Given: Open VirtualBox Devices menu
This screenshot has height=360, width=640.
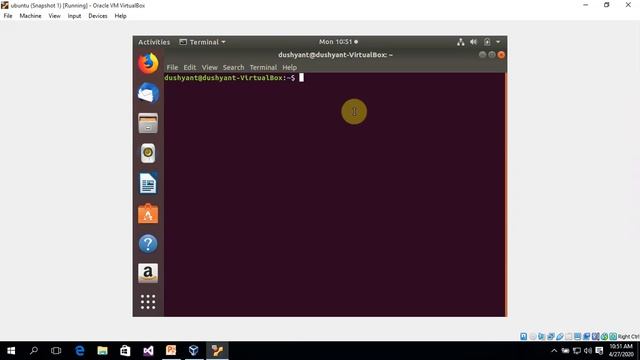Looking at the screenshot, I should [98, 16].
